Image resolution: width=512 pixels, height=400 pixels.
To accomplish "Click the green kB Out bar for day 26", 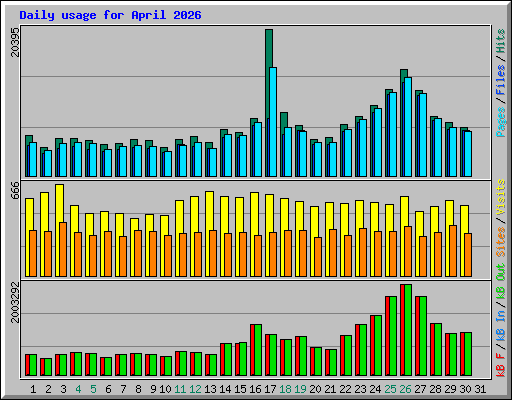I will (x=408, y=330).
